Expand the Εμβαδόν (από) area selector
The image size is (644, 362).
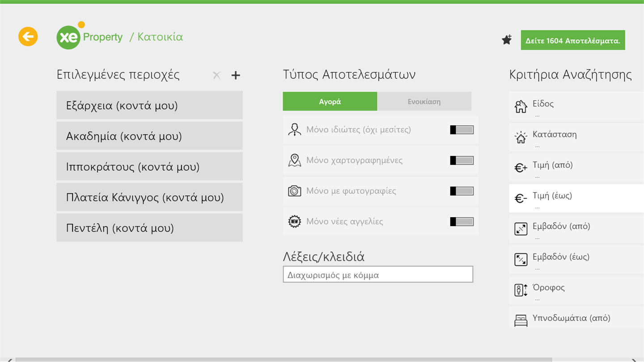pyautogui.click(x=576, y=229)
